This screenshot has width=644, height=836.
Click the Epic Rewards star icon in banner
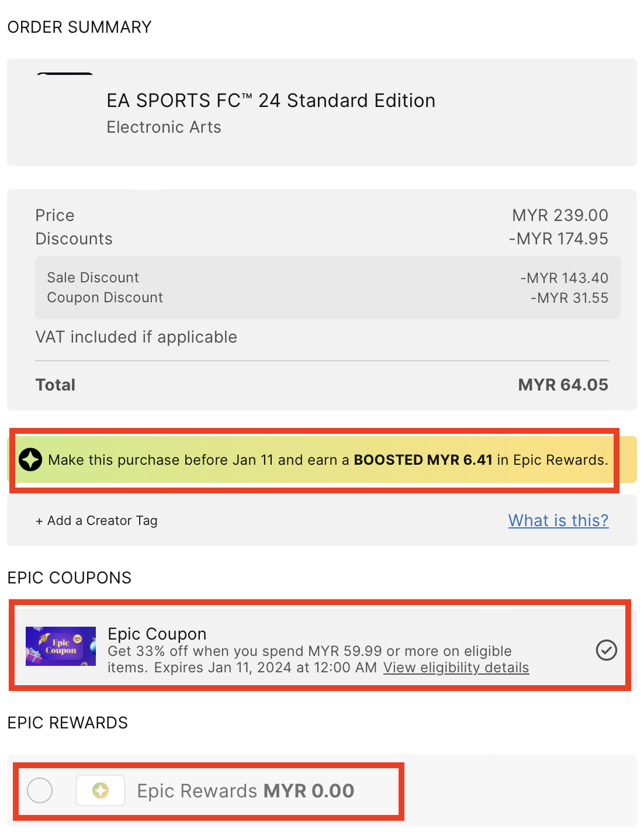click(x=30, y=460)
